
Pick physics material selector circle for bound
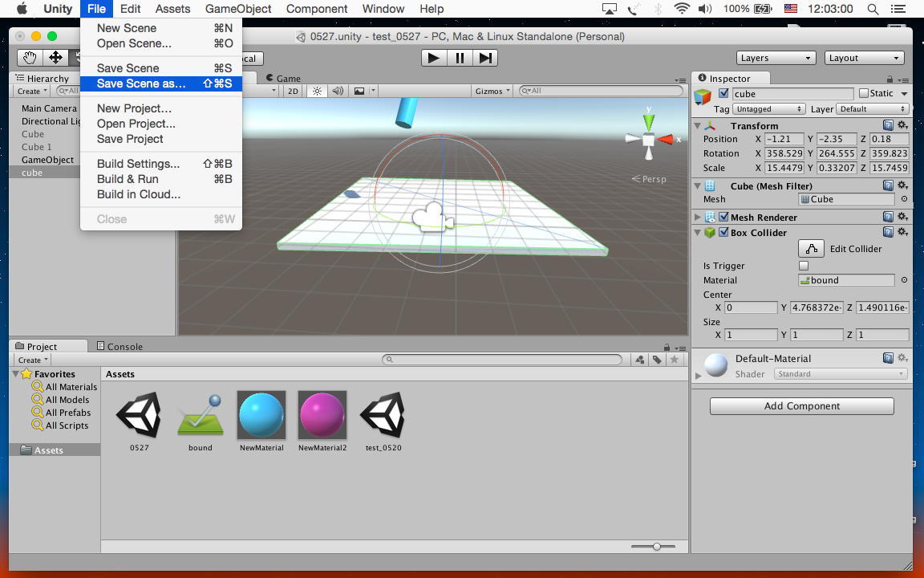click(904, 280)
